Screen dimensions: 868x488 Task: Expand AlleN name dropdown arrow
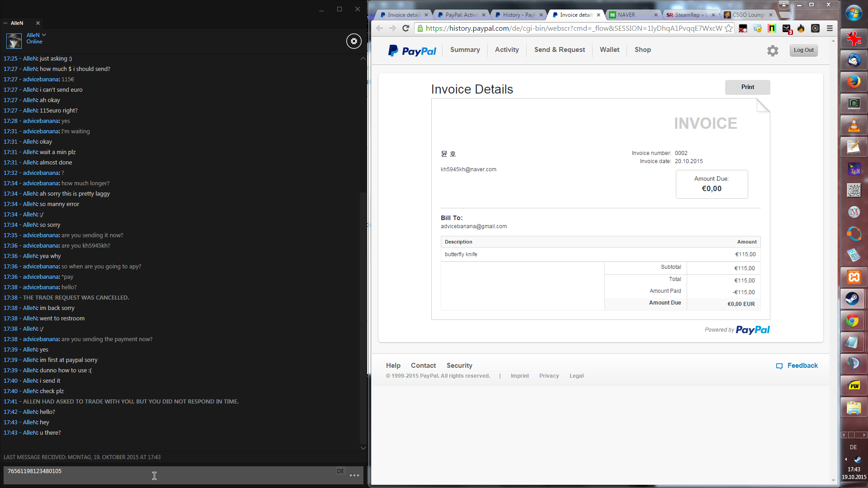click(44, 35)
